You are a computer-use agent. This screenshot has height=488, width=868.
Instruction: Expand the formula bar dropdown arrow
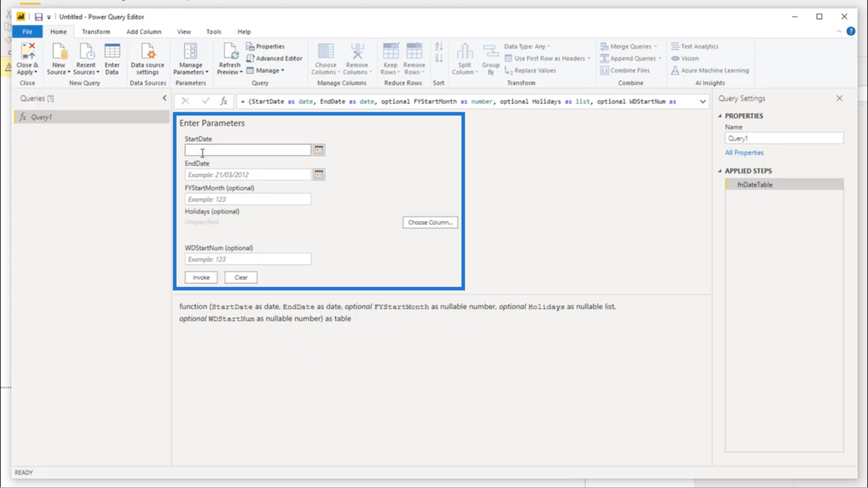(x=703, y=102)
